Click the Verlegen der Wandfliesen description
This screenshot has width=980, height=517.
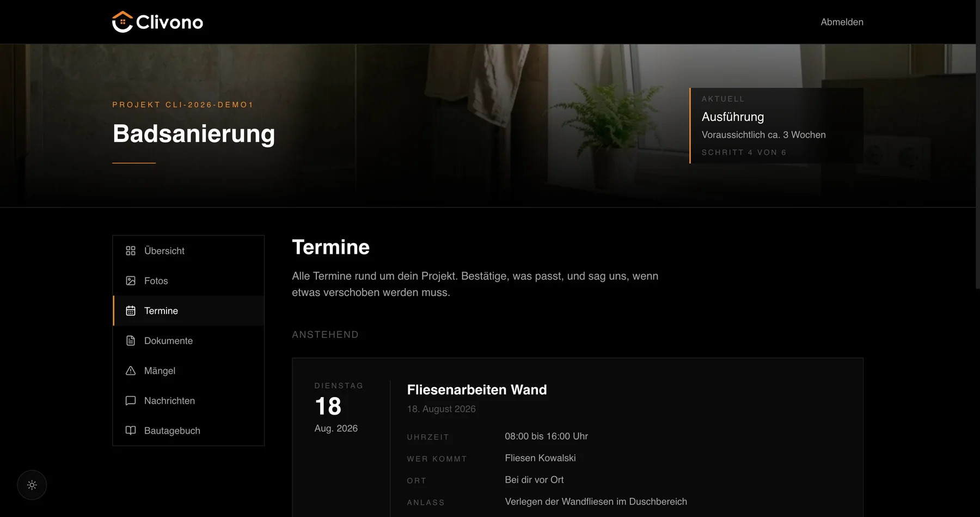(x=596, y=502)
